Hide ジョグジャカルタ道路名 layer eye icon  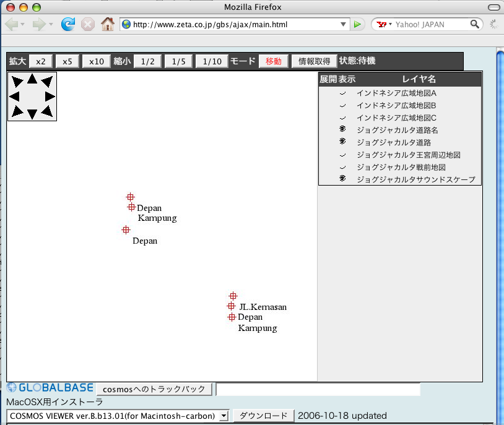342,129
